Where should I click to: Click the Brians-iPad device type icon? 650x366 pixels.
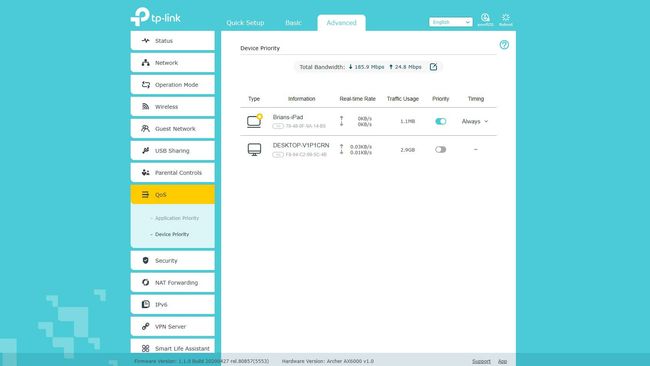click(x=255, y=121)
